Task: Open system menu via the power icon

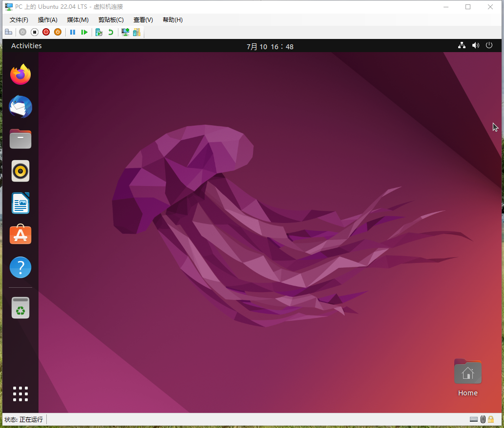Action: pos(489,45)
